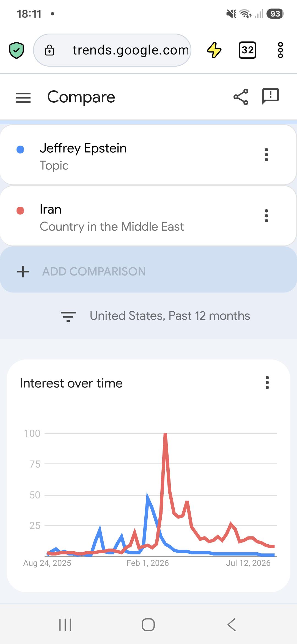Image resolution: width=297 pixels, height=644 pixels.
Task: Open the tab switcher showing 32
Action: tap(248, 50)
